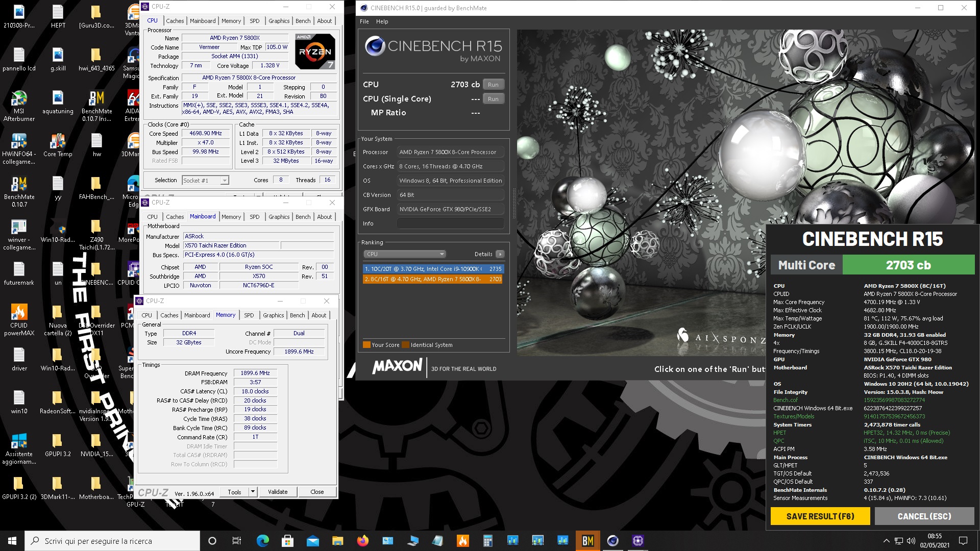Open the volume control in system tray
The width and height of the screenshot is (980, 551).
[x=911, y=541]
